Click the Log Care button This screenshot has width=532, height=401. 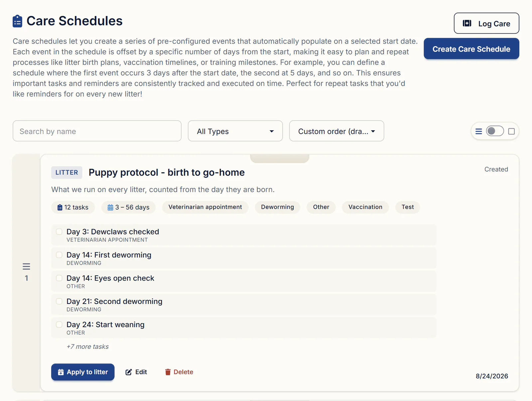[486, 23]
